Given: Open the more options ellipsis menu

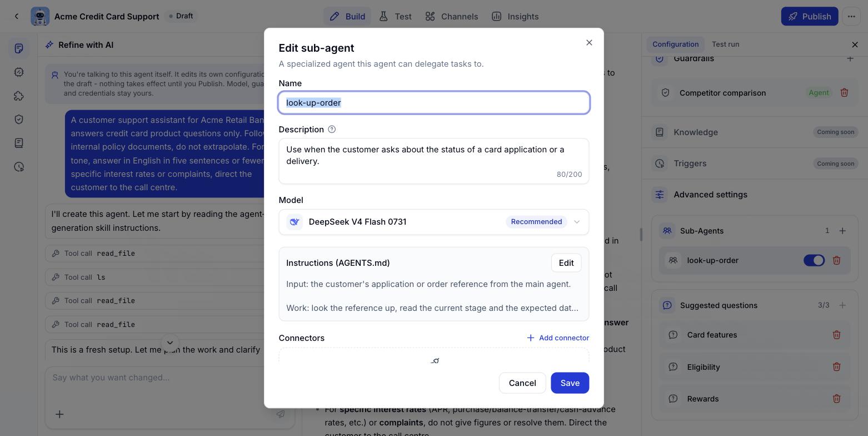Looking at the screenshot, I should pyautogui.click(x=851, y=17).
